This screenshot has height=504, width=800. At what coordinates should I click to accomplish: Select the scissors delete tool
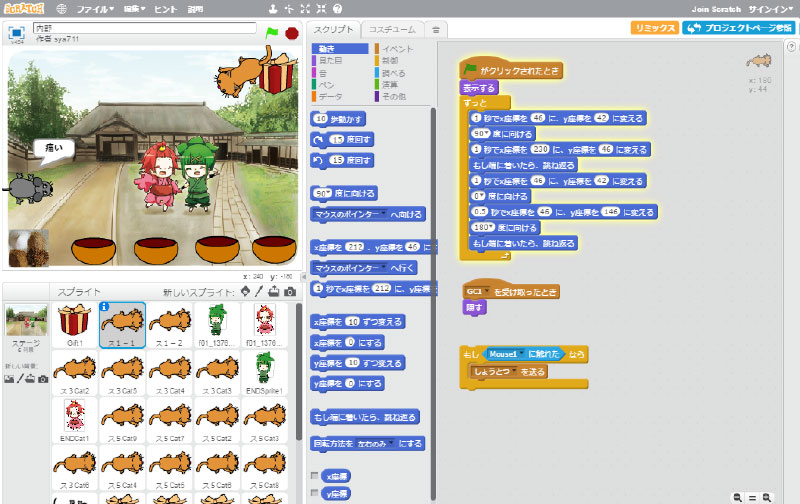coord(289,9)
